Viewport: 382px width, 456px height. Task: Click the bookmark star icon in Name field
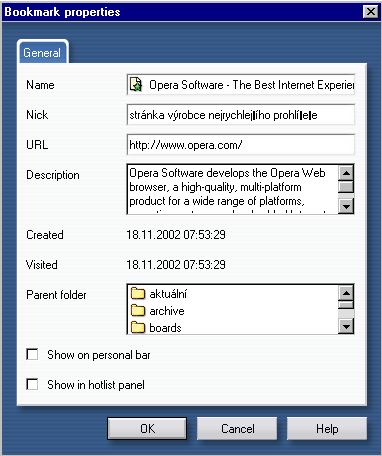point(136,85)
